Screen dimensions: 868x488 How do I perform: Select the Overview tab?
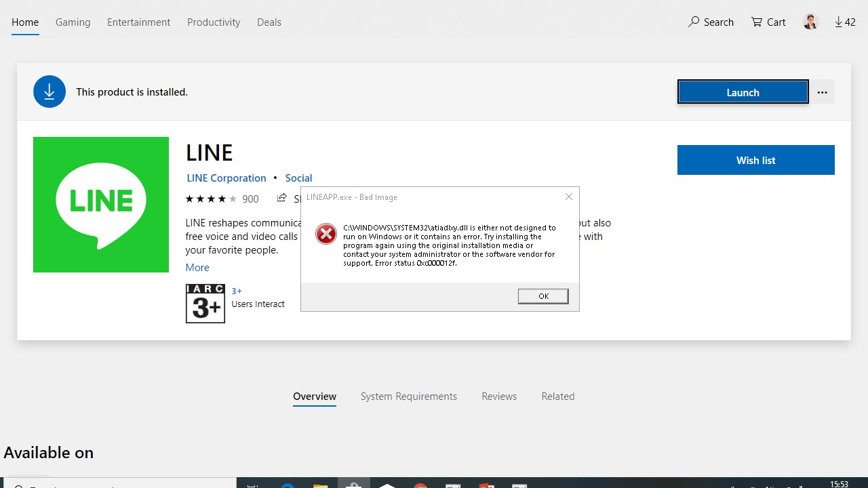(315, 396)
